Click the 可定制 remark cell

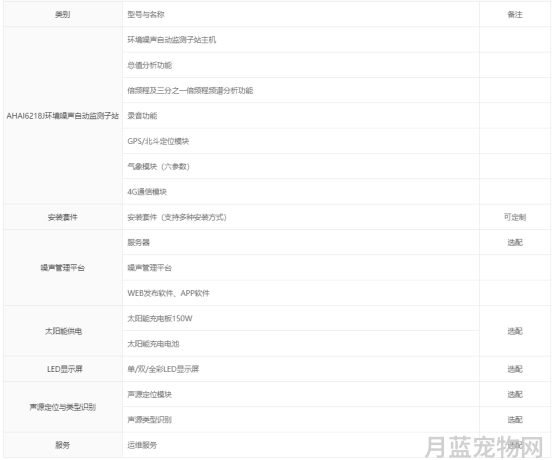515,217
